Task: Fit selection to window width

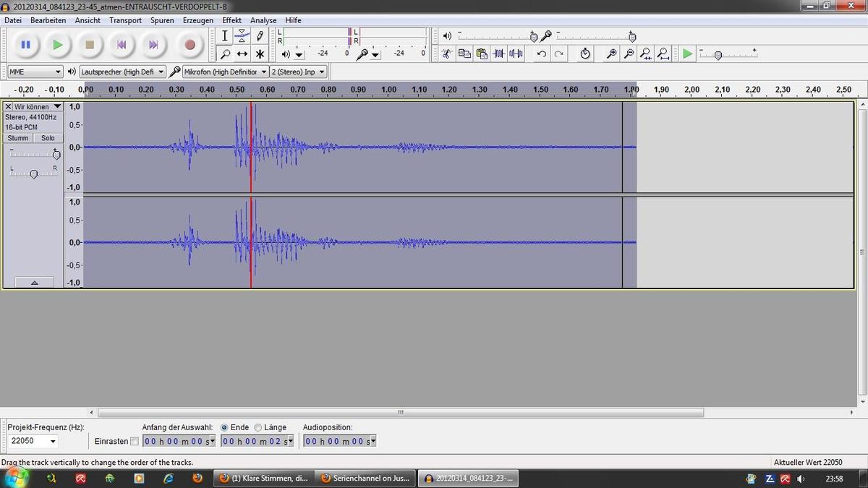Action: point(646,53)
